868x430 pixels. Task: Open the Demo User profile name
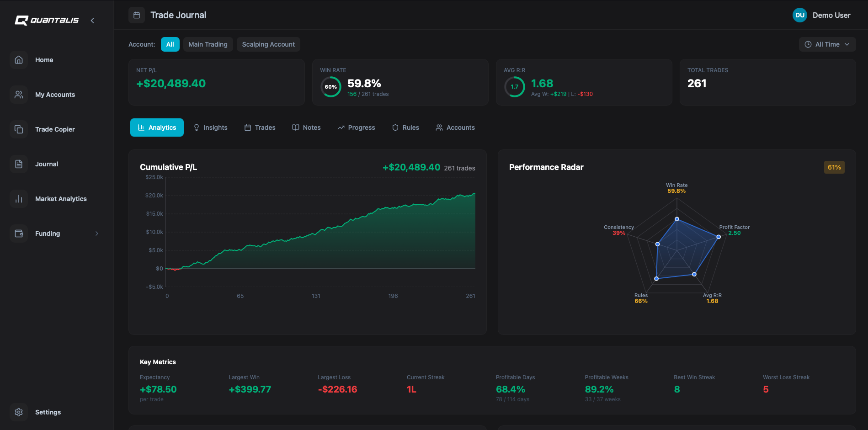click(831, 15)
